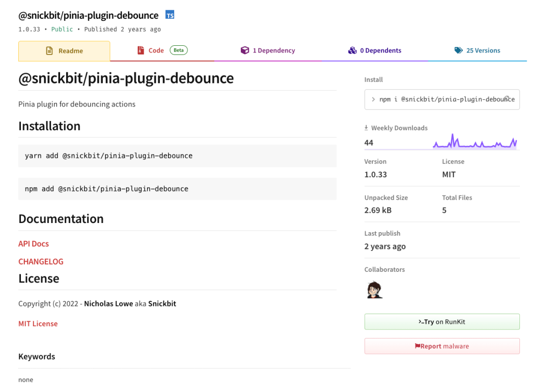Click the purple Dependency package cube icon
This screenshot has height=392, width=550.
click(244, 50)
